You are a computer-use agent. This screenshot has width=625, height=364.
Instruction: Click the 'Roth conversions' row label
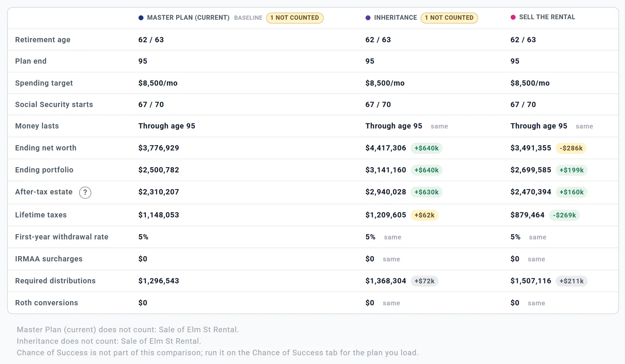click(x=46, y=303)
